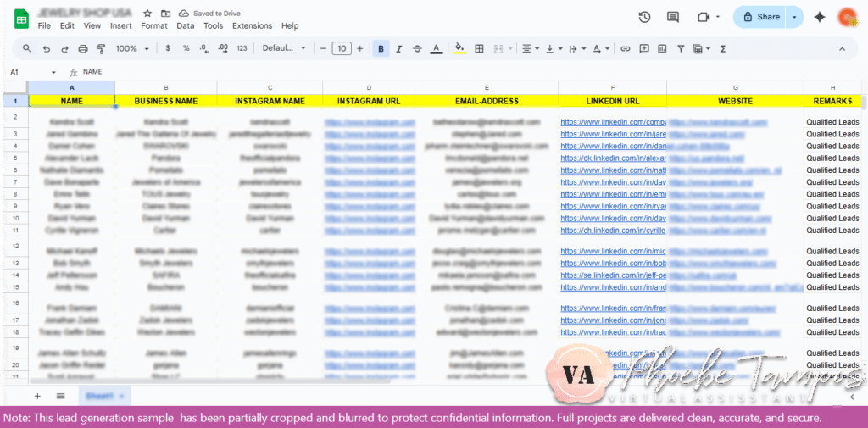This screenshot has height=428, width=868.
Task: Start a Meet video call
Action: (x=704, y=17)
